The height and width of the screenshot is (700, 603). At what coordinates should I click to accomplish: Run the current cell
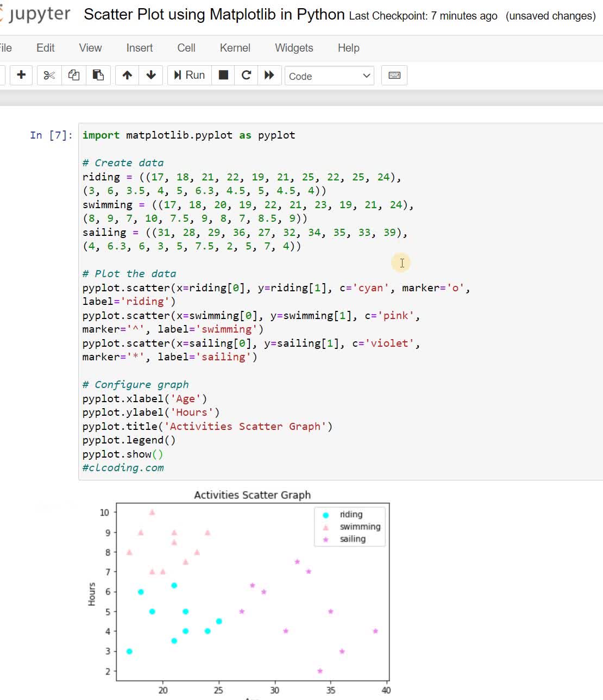(189, 75)
